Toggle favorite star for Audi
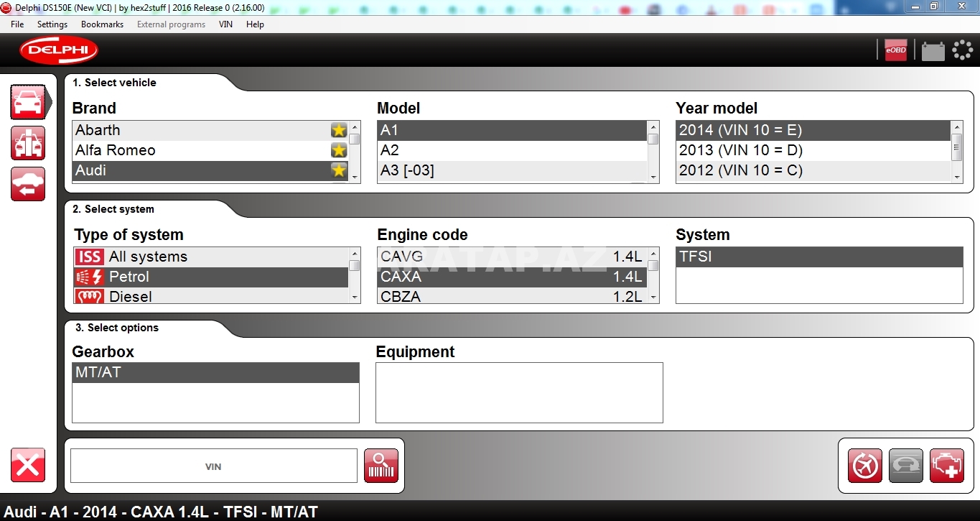Viewport: 980px width, 521px height. [x=339, y=170]
